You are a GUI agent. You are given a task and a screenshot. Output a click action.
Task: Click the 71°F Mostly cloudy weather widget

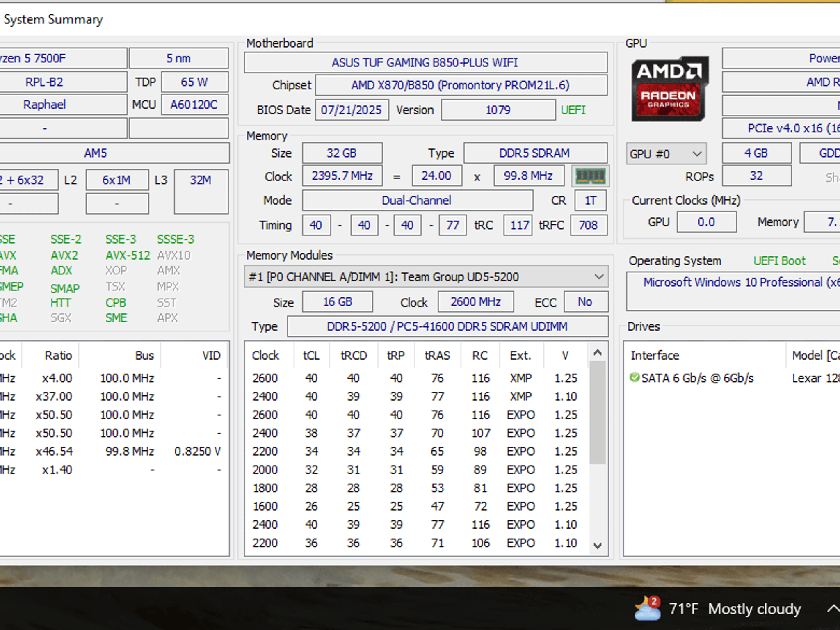point(738,609)
